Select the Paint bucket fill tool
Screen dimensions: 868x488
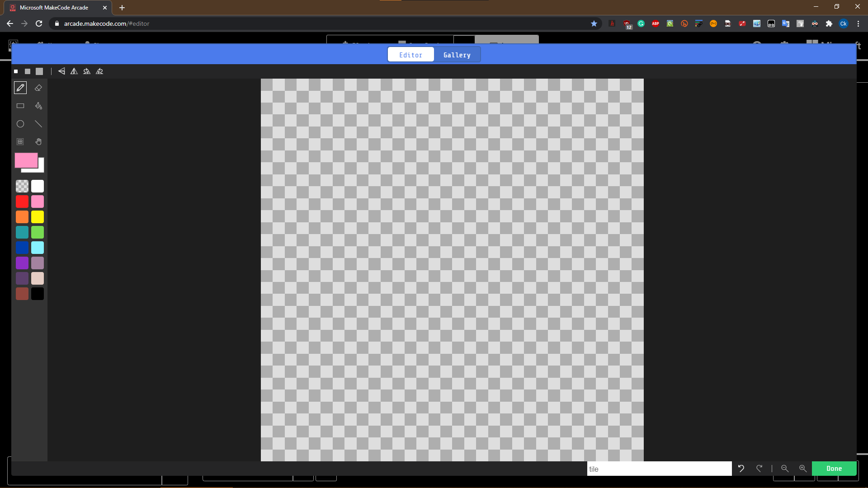38,106
